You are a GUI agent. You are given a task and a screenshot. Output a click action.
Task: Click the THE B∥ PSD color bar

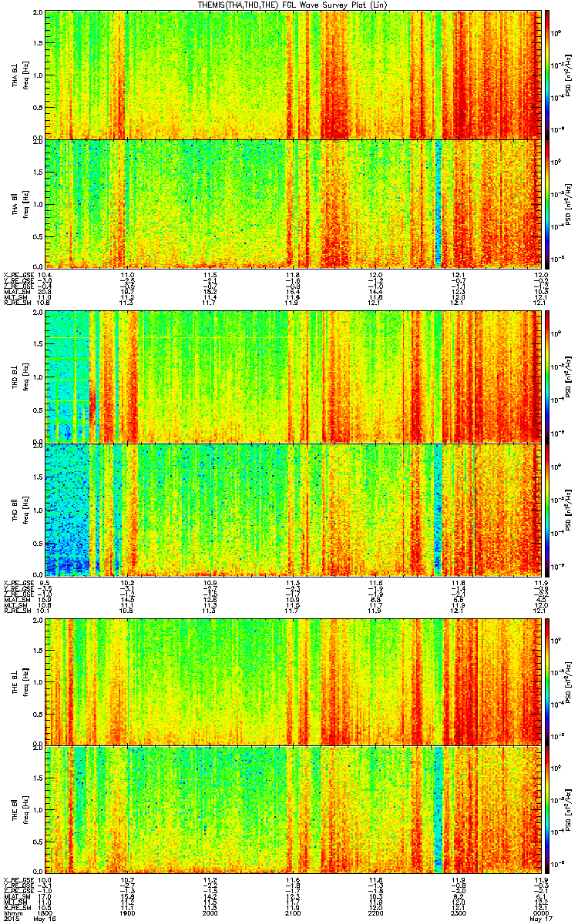[548, 808]
